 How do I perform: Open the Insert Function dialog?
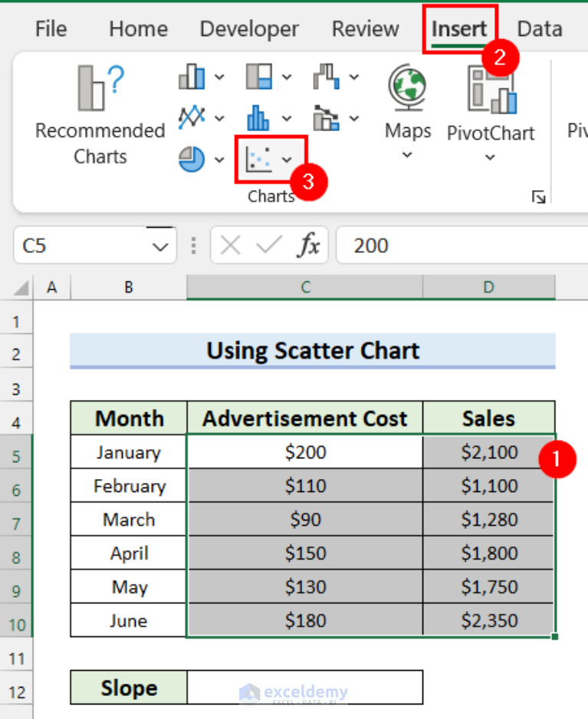click(309, 245)
